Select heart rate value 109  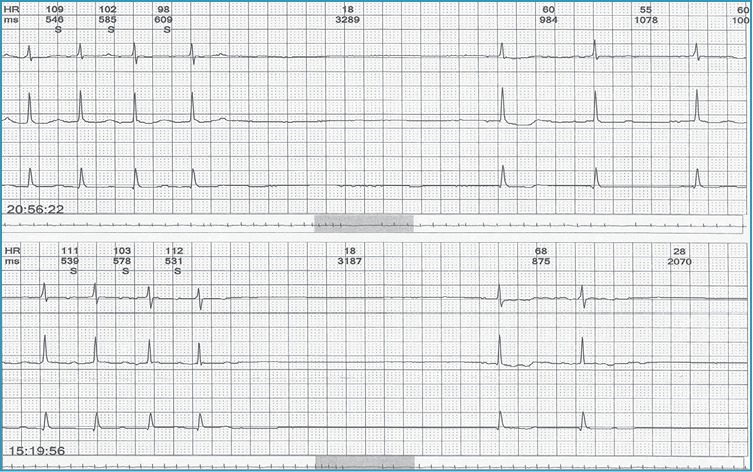(x=54, y=10)
